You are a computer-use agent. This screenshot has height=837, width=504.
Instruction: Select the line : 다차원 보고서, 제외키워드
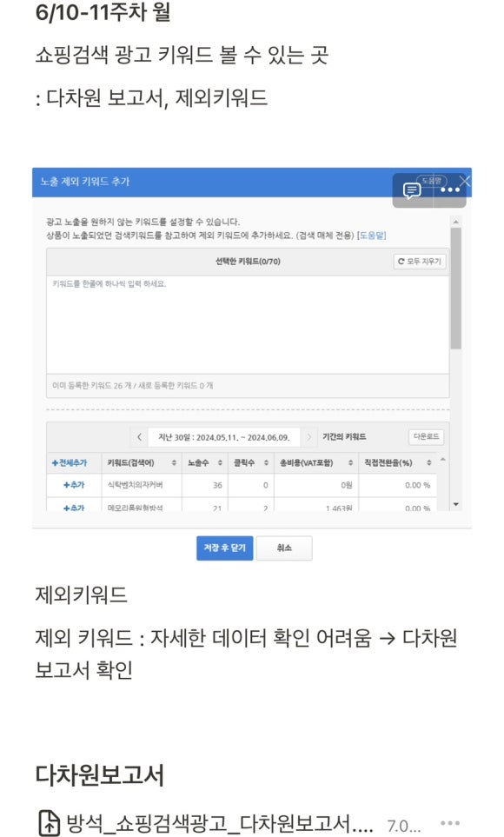(151, 97)
